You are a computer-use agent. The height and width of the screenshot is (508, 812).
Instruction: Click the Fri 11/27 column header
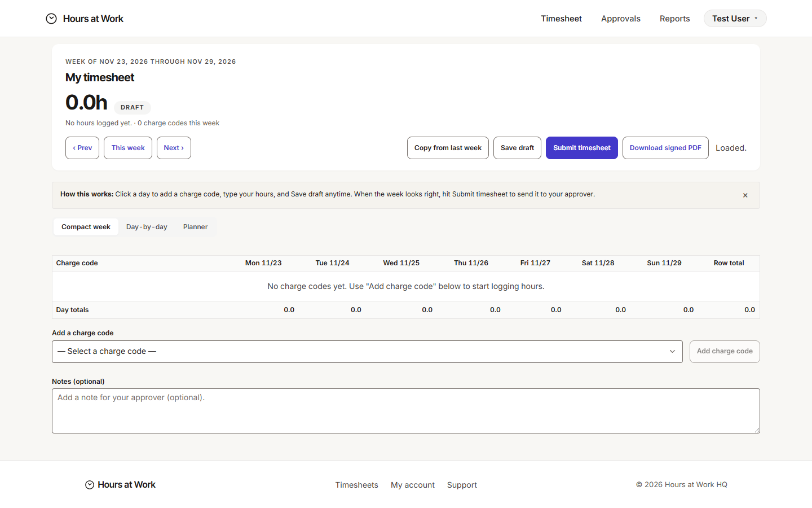(x=535, y=263)
